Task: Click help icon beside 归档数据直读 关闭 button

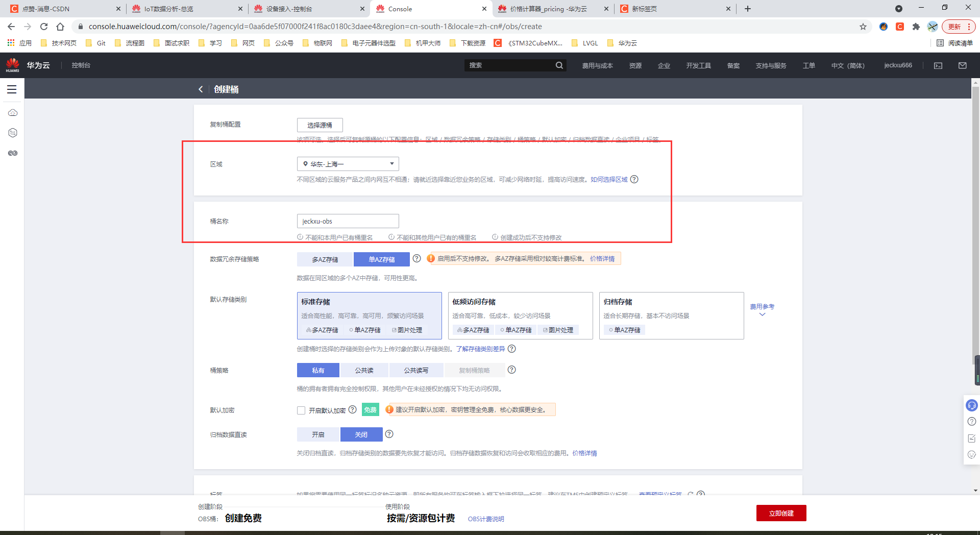Action: [x=389, y=434]
